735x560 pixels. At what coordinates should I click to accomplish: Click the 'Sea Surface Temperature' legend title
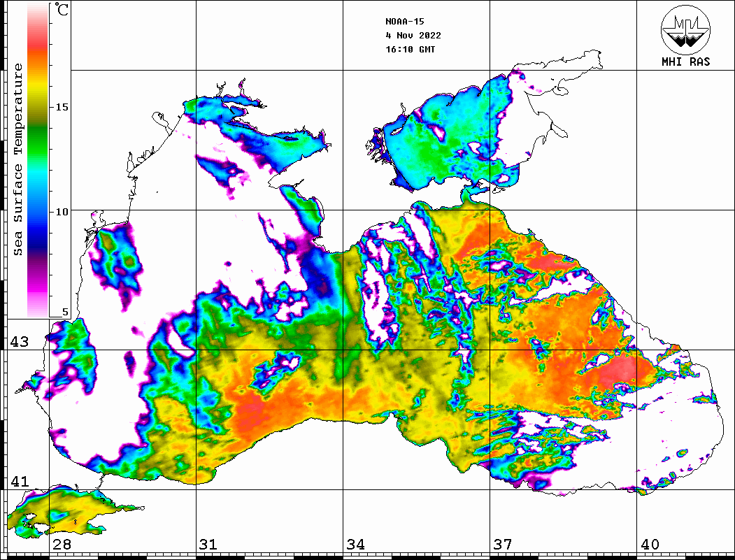pos(18,159)
